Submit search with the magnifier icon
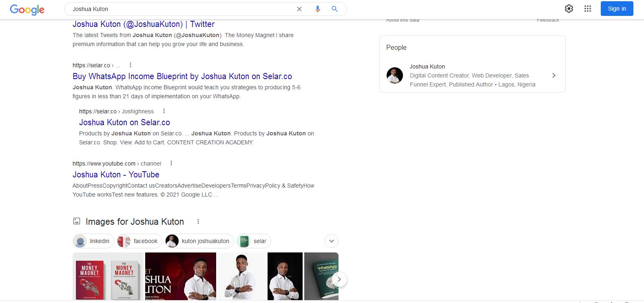This screenshot has height=303, width=644. [334, 9]
